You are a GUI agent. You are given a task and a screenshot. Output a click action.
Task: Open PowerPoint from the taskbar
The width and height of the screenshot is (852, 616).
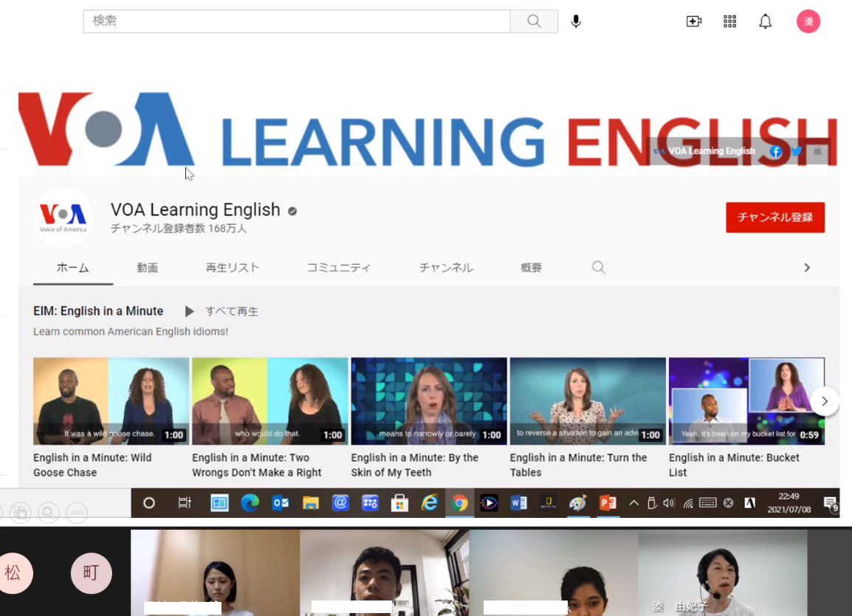coord(608,503)
